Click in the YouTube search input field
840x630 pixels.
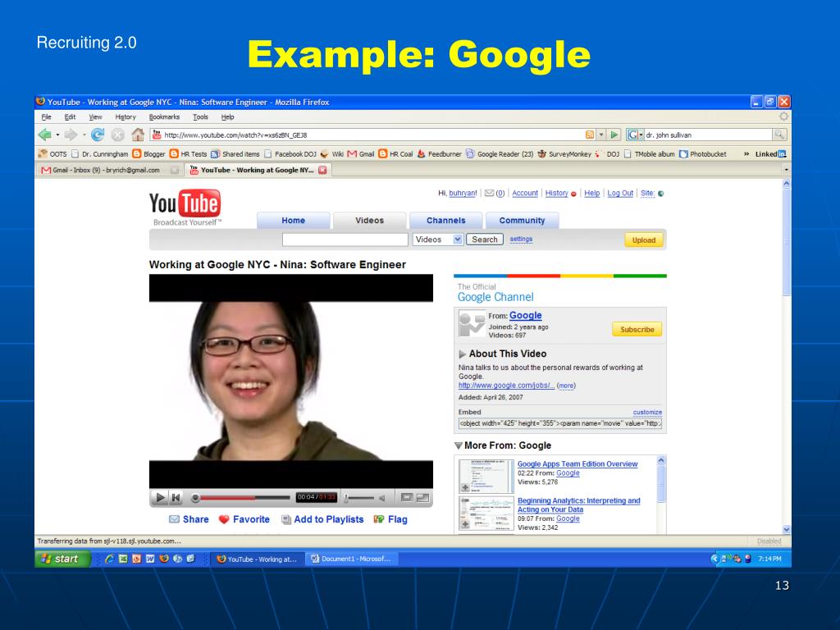coord(345,240)
